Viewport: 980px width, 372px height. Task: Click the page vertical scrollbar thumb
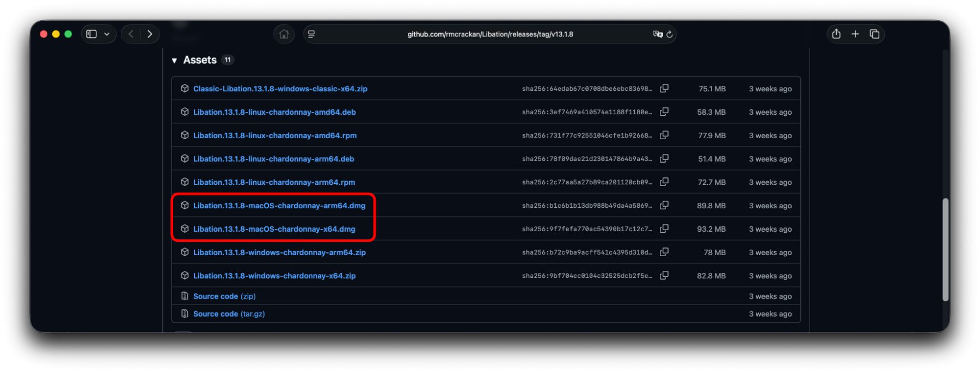[945, 249]
